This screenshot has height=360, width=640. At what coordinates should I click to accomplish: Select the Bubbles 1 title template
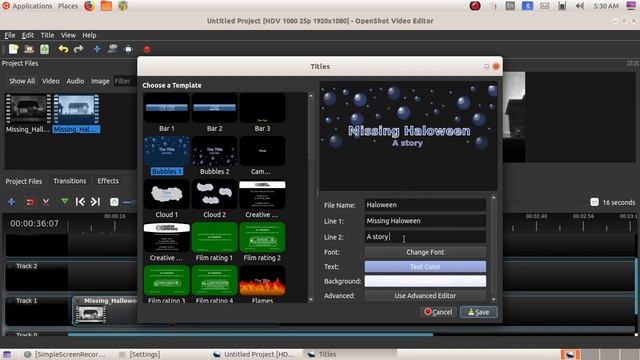(167, 156)
